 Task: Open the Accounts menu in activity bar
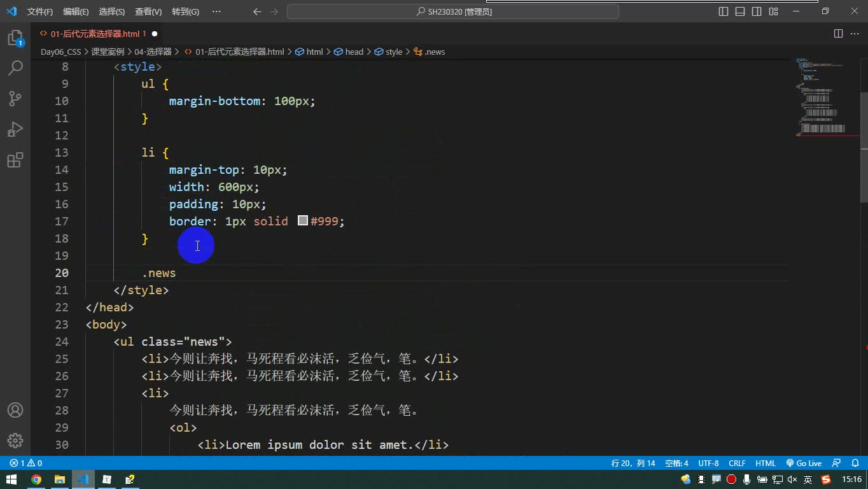point(15,410)
